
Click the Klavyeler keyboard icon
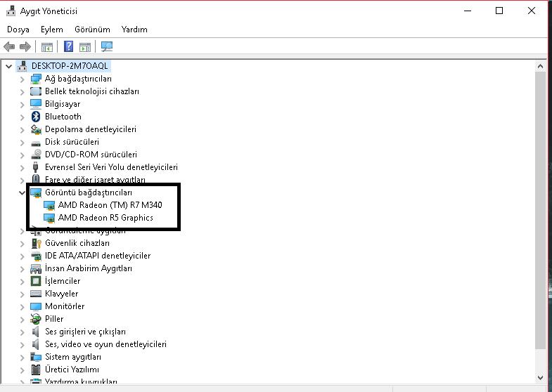37,294
